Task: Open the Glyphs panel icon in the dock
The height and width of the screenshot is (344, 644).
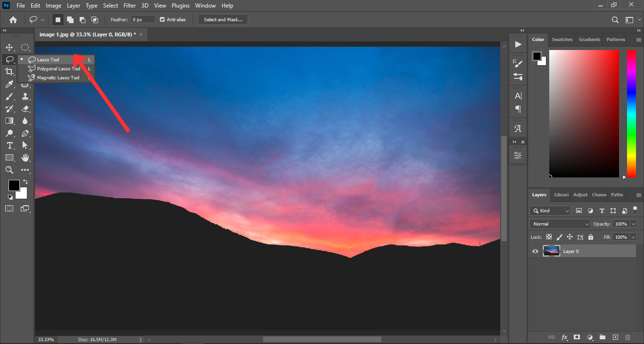Action: click(x=518, y=128)
